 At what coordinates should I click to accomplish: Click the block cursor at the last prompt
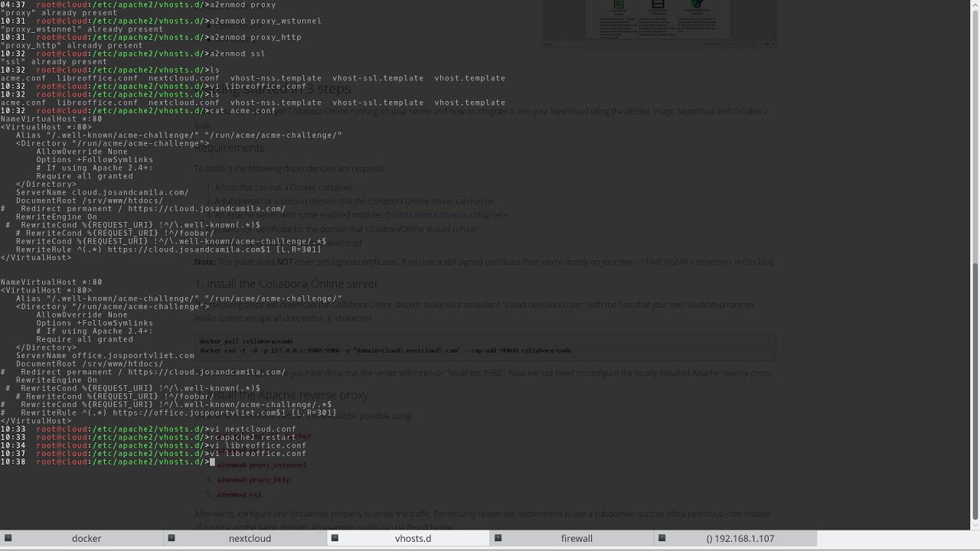point(212,462)
